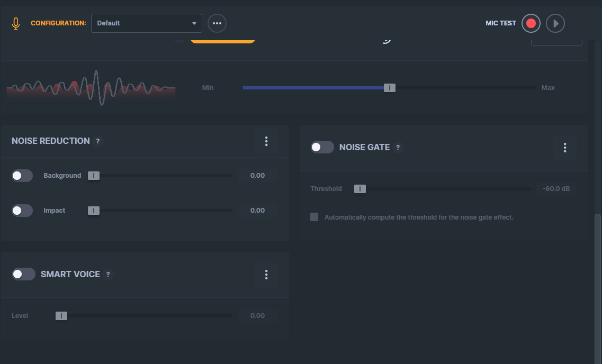
Task: Click the microphone icon beside Configuration
Action: [16, 23]
